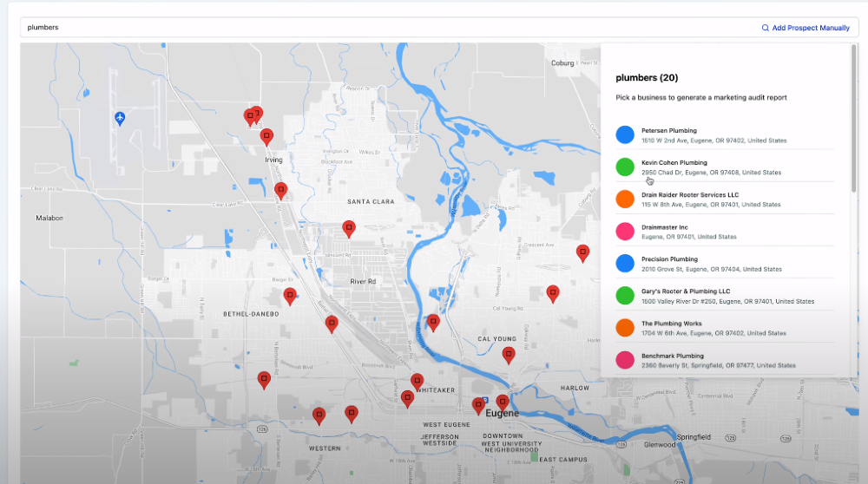Choose Kevin Cohen Plumbing listing

pyautogui.click(x=725, y=167)
